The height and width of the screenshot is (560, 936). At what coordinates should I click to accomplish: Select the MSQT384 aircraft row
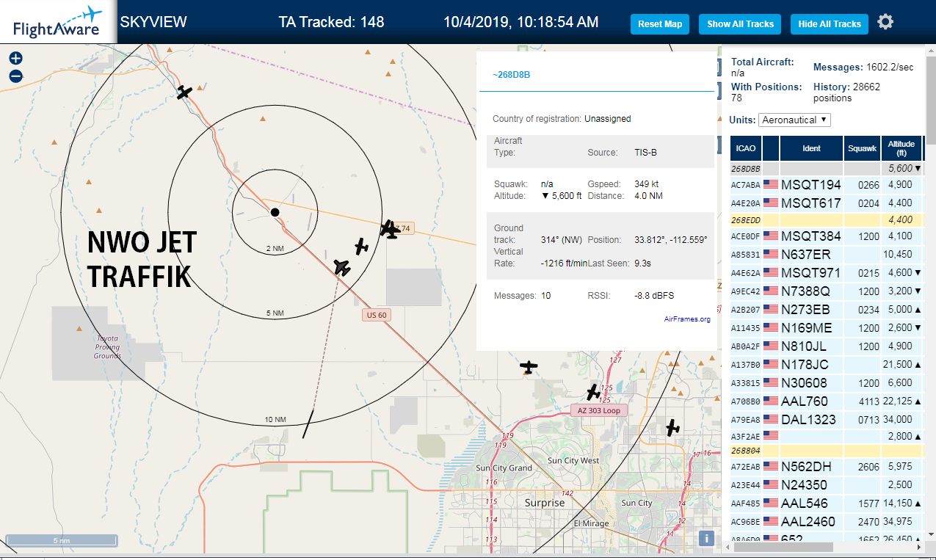click(826, 236)
